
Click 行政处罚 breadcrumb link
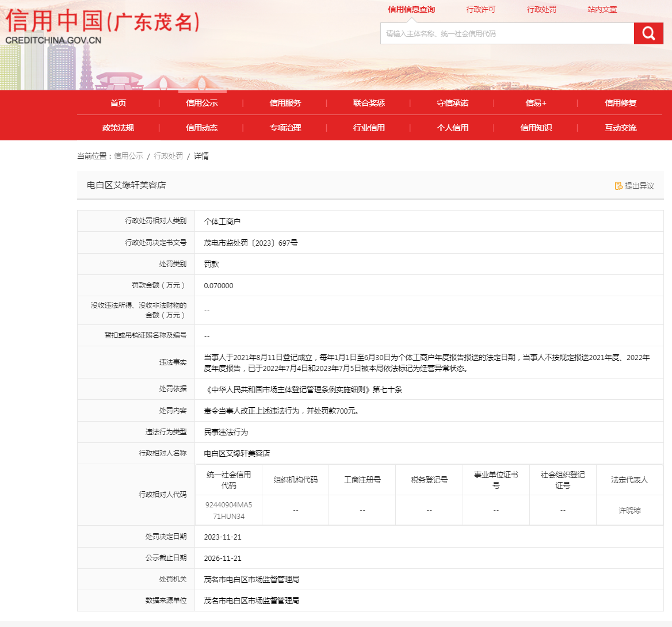(168, 156)
